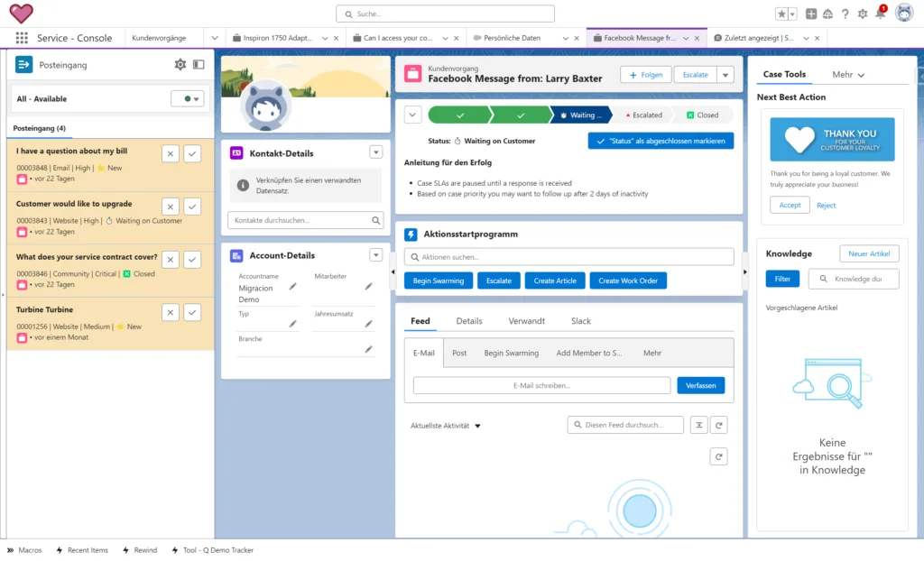Screen dimensions: 924x561
Task: Select the Escalated stage in the status path
Action: (643, 115)
